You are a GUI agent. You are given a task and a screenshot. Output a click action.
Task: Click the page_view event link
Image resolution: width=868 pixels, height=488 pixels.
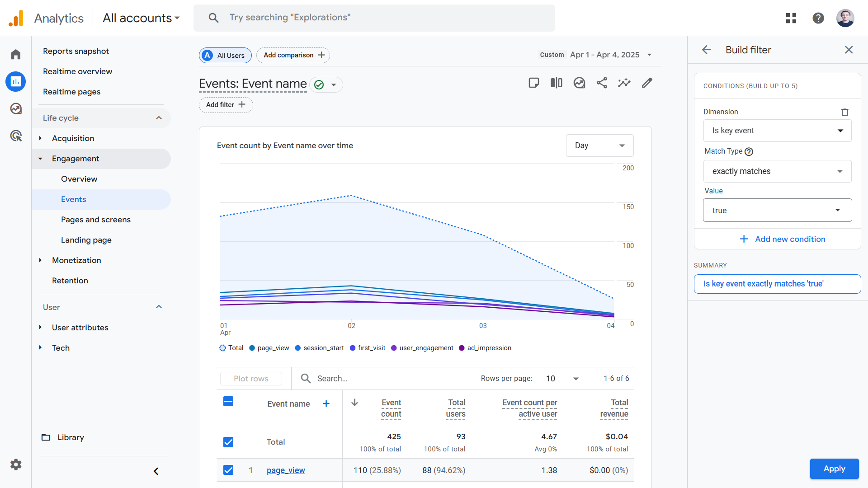pos(285,470)
